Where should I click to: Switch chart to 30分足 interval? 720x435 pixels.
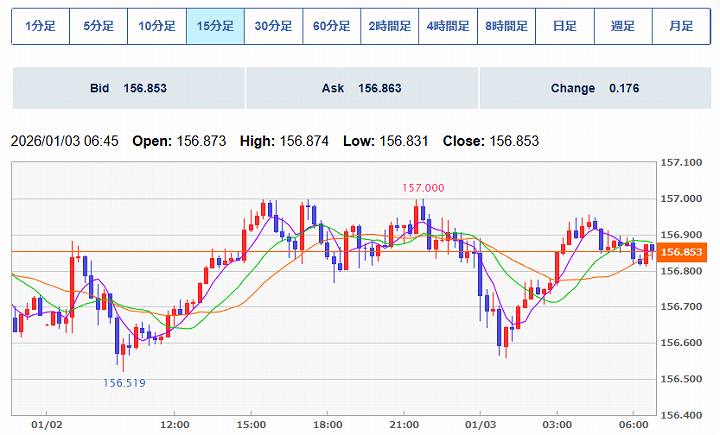pyautogui.click(x=273, y=27)
